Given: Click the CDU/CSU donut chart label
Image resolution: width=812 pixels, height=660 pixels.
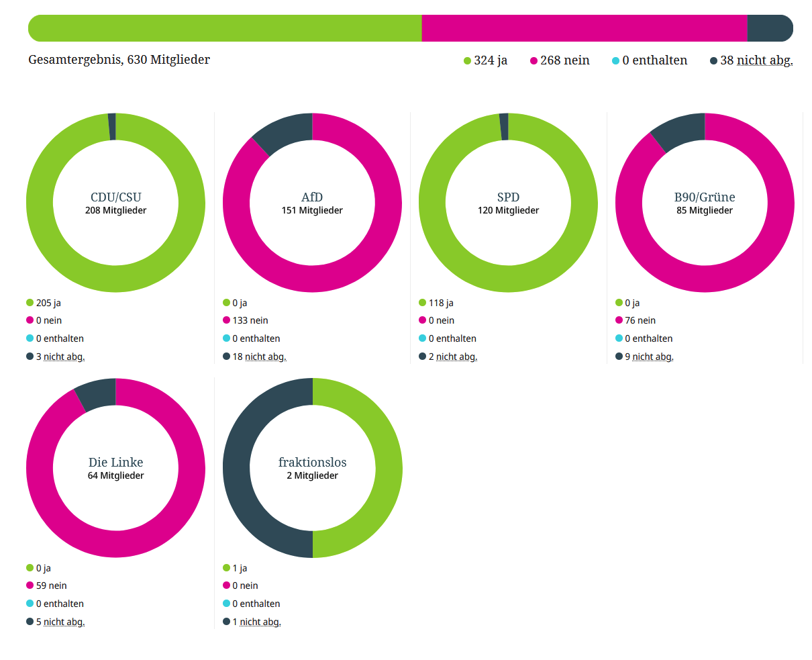Looking at the screenshot, I should (115, 197).
